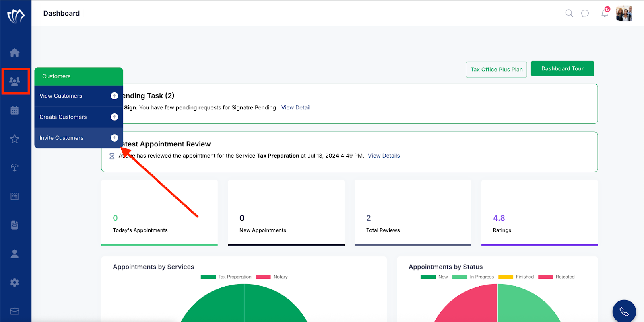Open View Details link for appointment review
644x322 pixels.
(384, 156)
